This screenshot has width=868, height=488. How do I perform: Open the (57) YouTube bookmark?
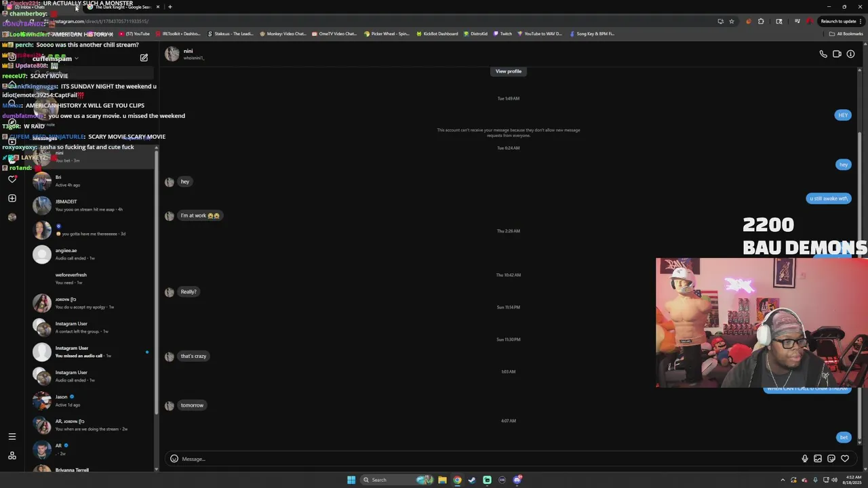[x=135, y=33]
